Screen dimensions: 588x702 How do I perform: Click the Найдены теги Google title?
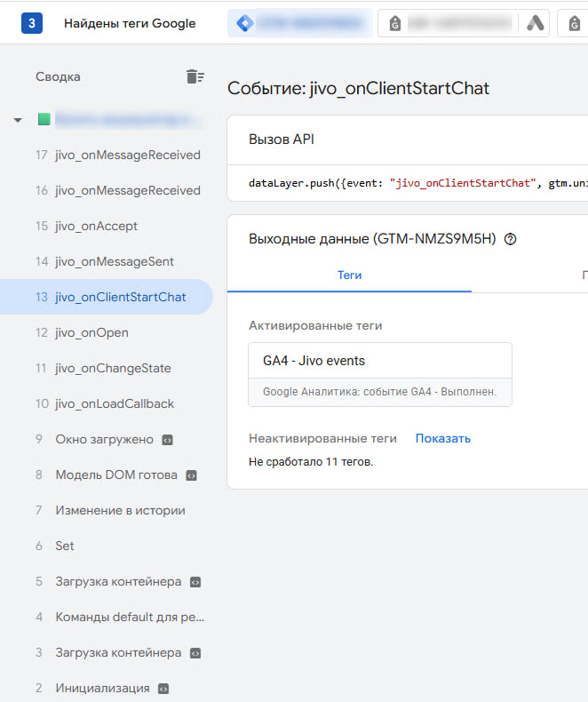point(130,23)
